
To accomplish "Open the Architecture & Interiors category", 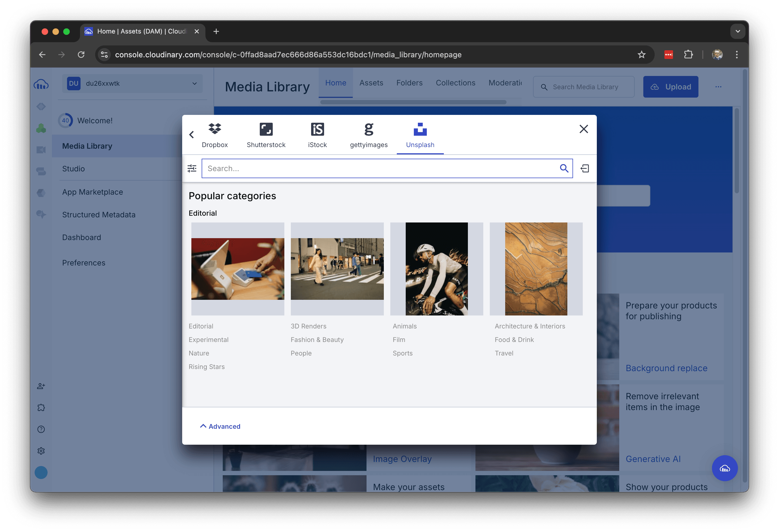I will click(x=530, y=326).
